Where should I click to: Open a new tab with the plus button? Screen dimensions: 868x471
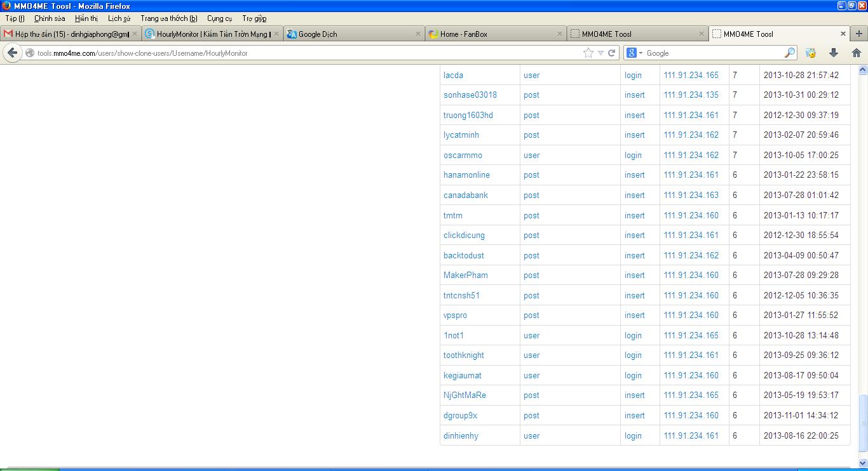pos(859,34)
